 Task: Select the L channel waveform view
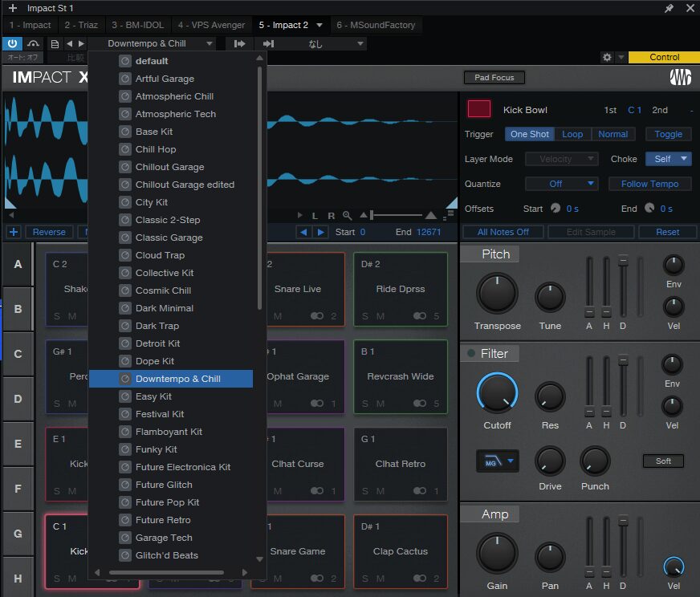tap(315, 216)
